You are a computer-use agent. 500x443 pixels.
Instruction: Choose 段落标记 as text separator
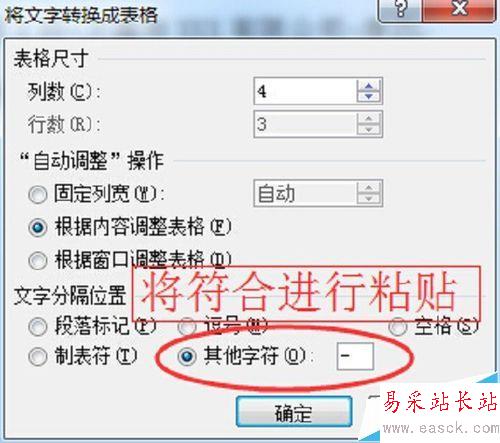(38, 327)
